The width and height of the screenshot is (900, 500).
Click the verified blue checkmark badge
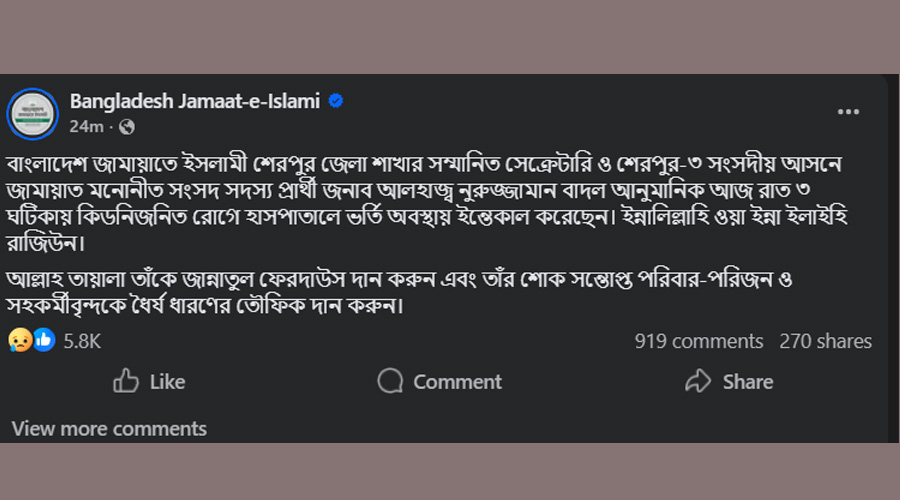337,101
